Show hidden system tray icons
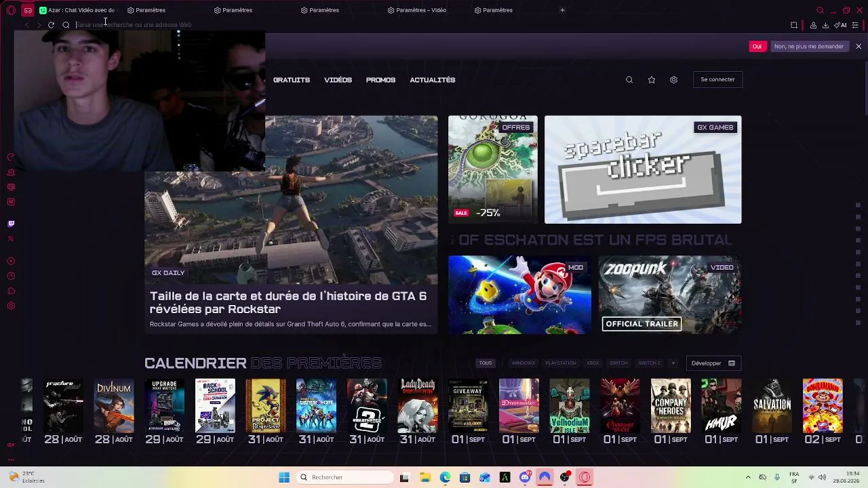 tap(748, 477)
